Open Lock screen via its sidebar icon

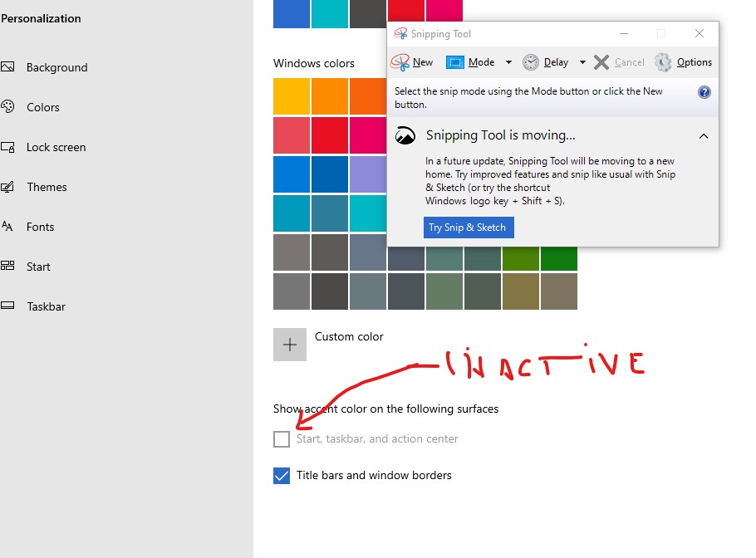pyautogui.click(x=7, y=147)
